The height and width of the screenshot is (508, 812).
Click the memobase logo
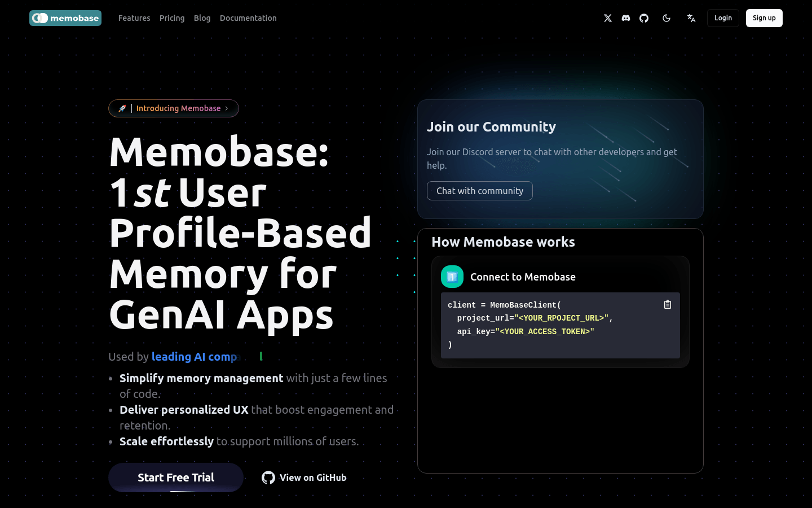tap(65, 18)
